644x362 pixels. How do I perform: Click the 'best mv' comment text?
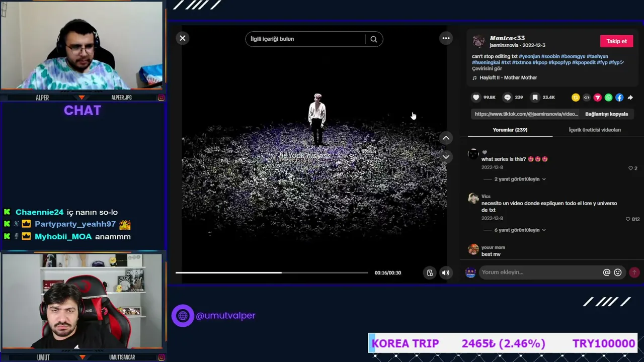click(491, 254)
